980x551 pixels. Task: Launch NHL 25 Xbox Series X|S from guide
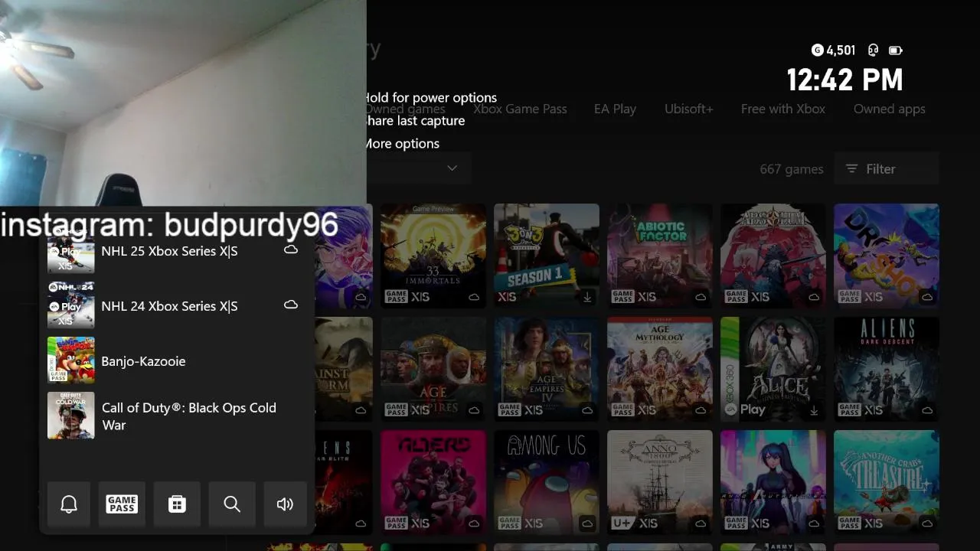(x=177, y=250)
